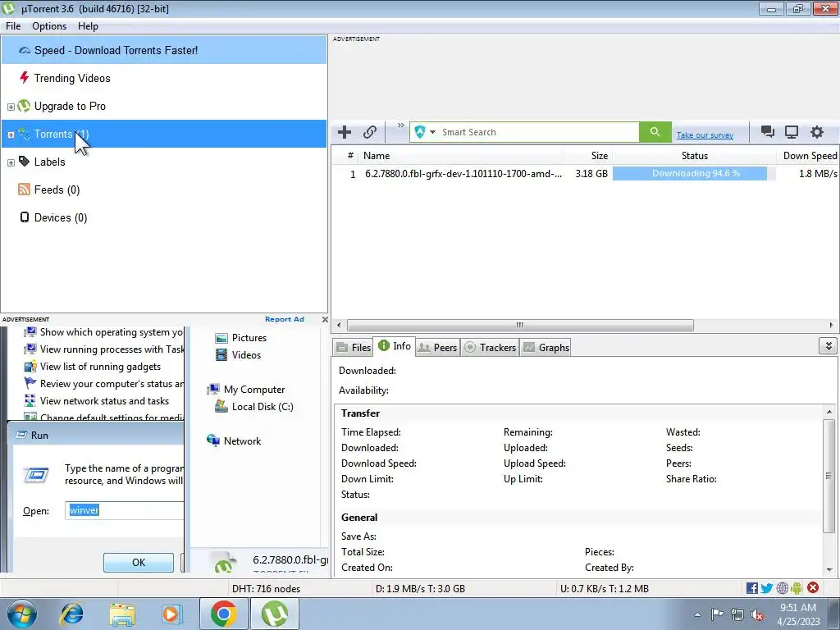Click the muted volume tray icon

757,615
